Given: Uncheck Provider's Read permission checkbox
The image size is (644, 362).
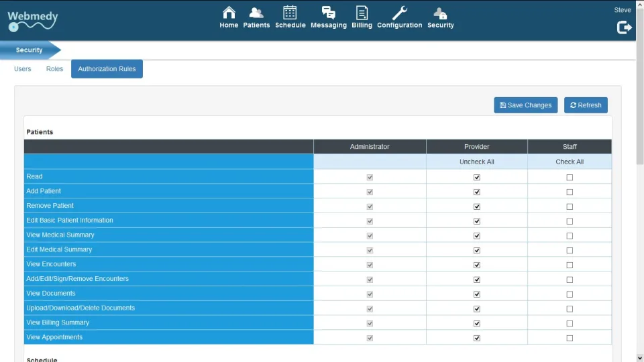Looking at the screenshot, I should pyautogui.click(x=476, y=177).
